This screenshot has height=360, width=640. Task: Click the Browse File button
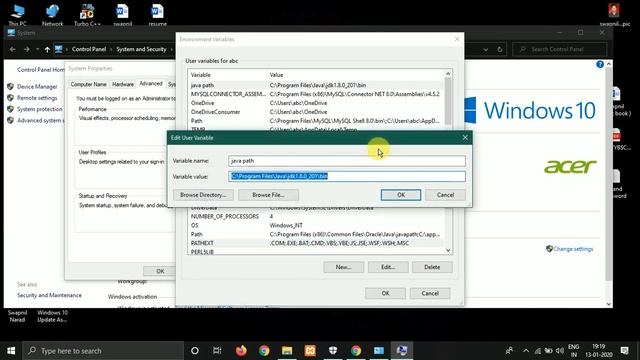(268, 195)
